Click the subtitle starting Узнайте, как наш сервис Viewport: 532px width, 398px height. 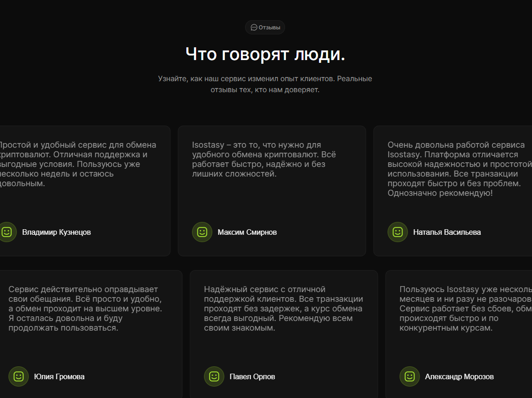click(265, 84)
